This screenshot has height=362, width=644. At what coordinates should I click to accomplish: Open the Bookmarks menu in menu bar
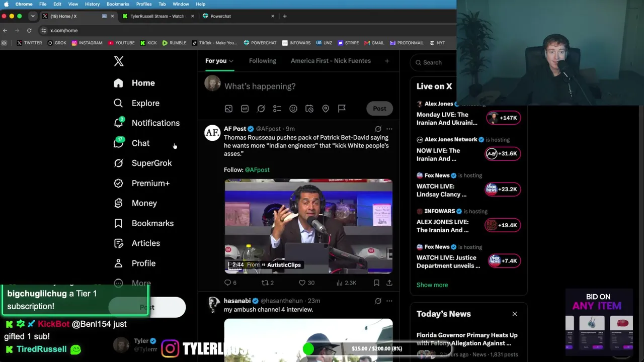click(118, 4)
